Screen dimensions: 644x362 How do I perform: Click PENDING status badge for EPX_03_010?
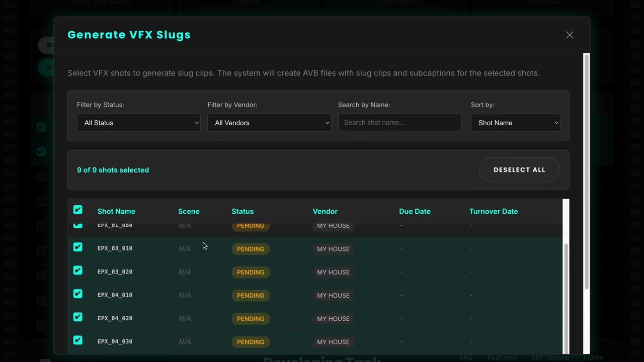click(x=251, y=249)
